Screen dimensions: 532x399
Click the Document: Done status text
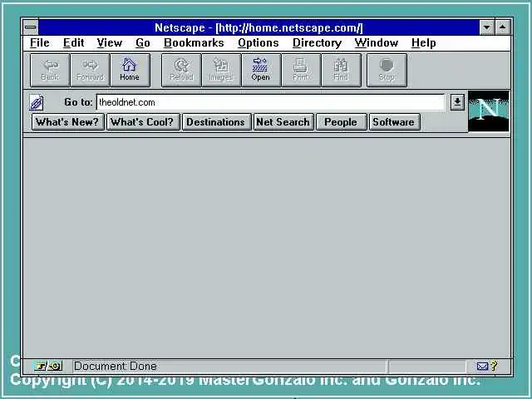tap(116, 366)
